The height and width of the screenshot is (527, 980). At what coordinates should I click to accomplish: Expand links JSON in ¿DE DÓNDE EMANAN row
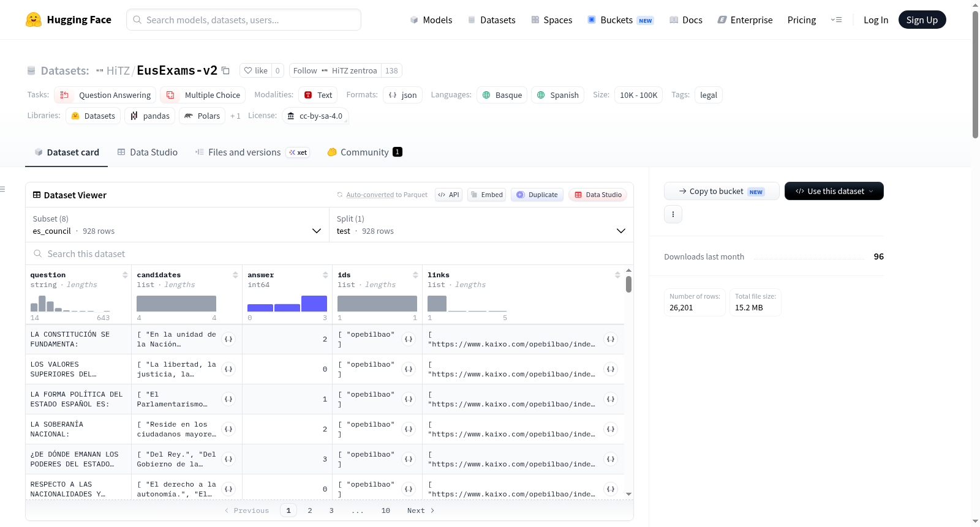click(x=611, y=459)
